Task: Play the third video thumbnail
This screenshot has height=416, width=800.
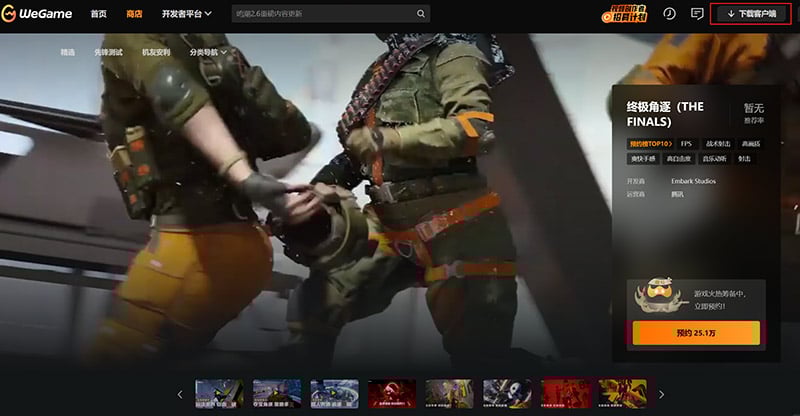Action: (334, 394)
